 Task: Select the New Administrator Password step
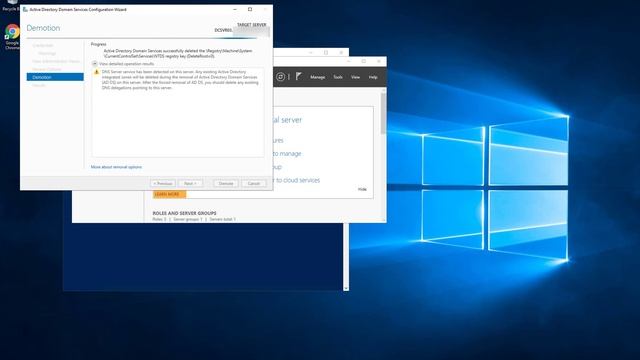56,61
